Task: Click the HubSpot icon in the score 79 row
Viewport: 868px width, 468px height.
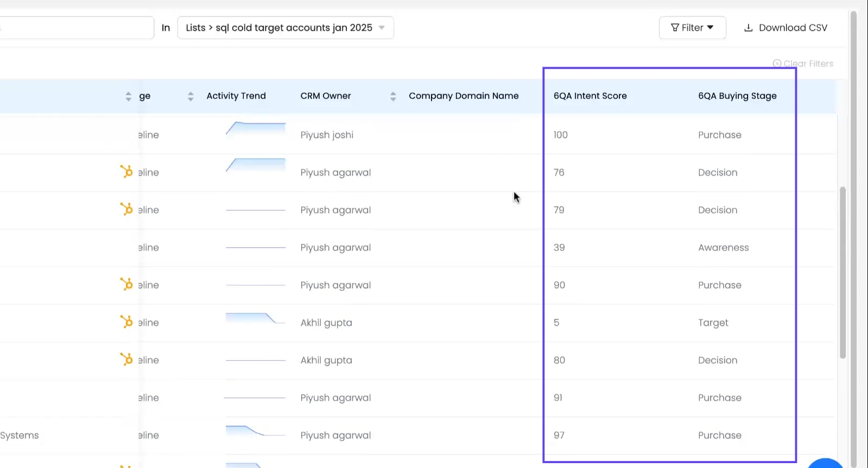Action: pyautogui.click(x=126, y=209)
